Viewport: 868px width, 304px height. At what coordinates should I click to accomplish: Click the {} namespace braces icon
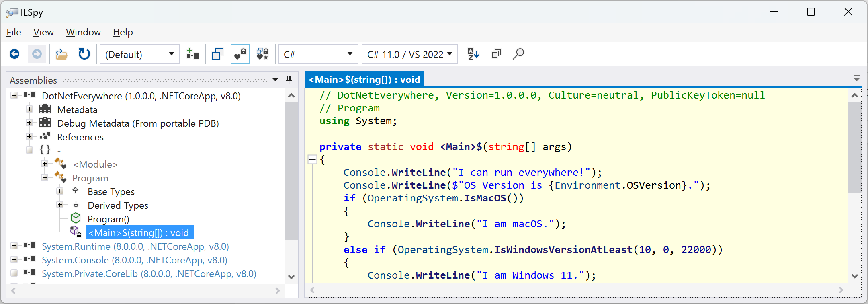[45, 150]
